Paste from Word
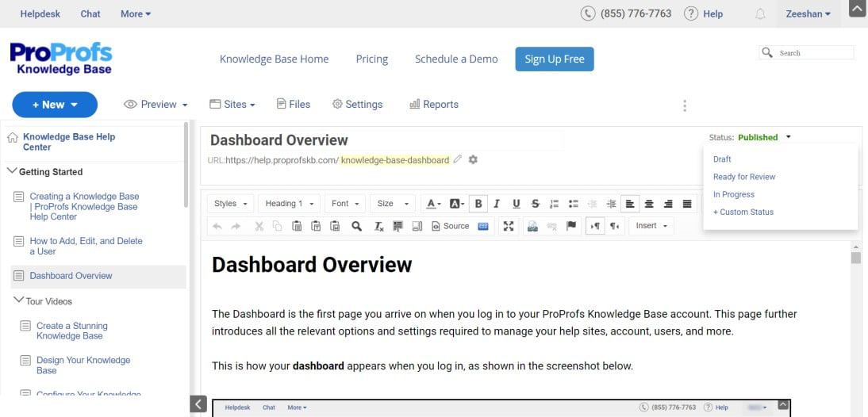The image size is (868, 417). (x=335, y=226)
